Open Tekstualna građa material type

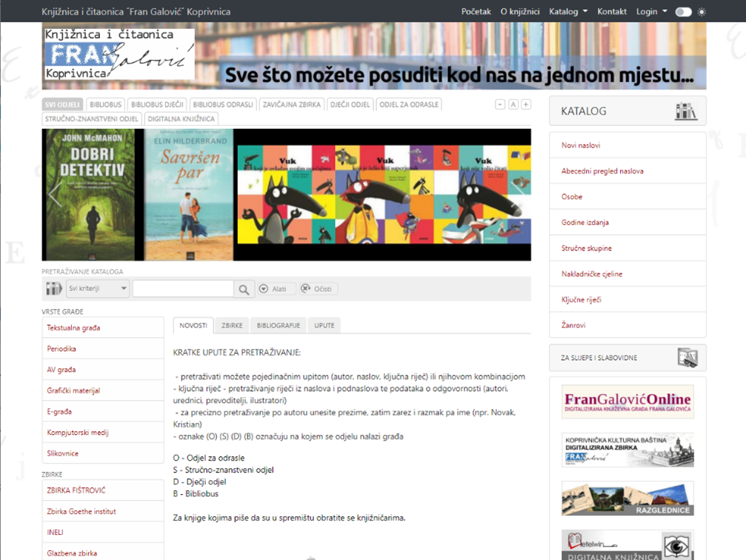tap(103, 327)
